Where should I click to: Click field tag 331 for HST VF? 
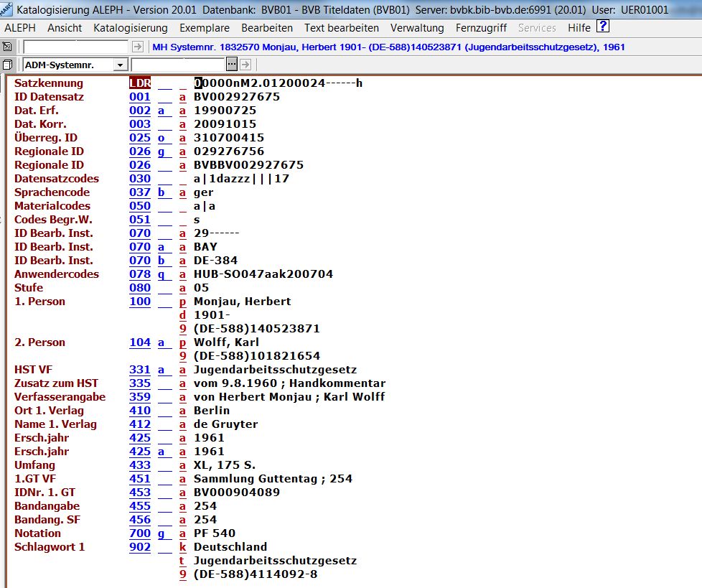pos(140,370)
